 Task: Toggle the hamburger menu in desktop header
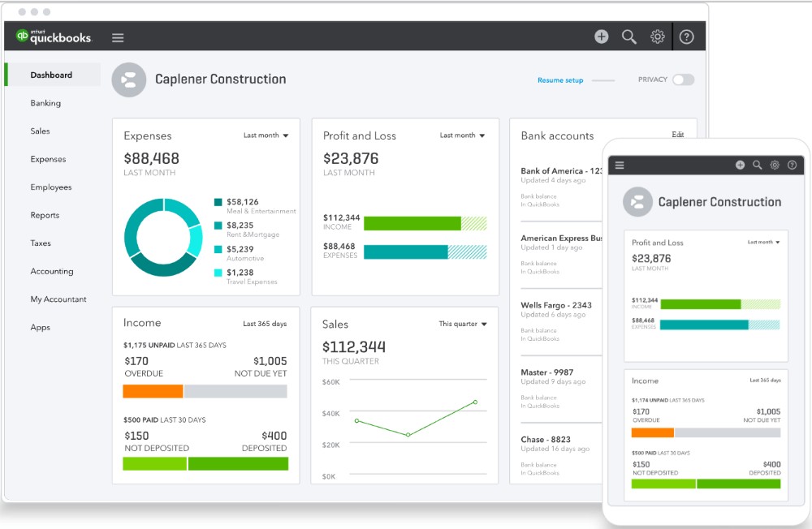[x=118, y=37]
